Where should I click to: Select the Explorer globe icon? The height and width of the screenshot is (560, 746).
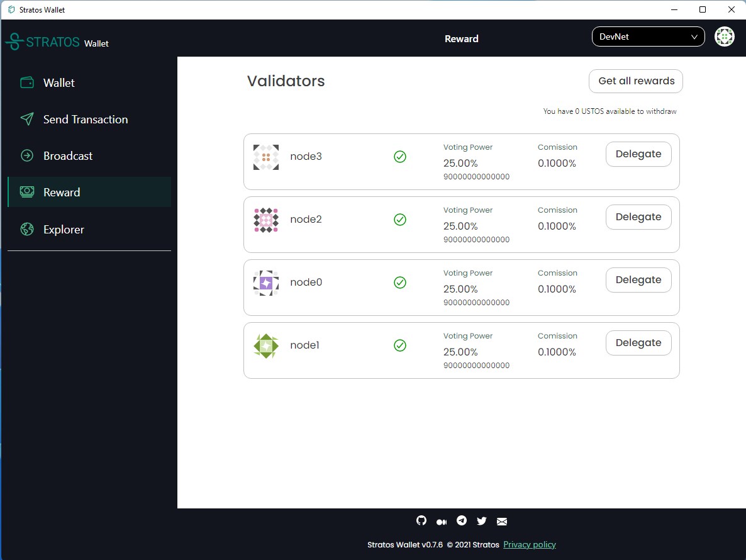coord(26,229)
